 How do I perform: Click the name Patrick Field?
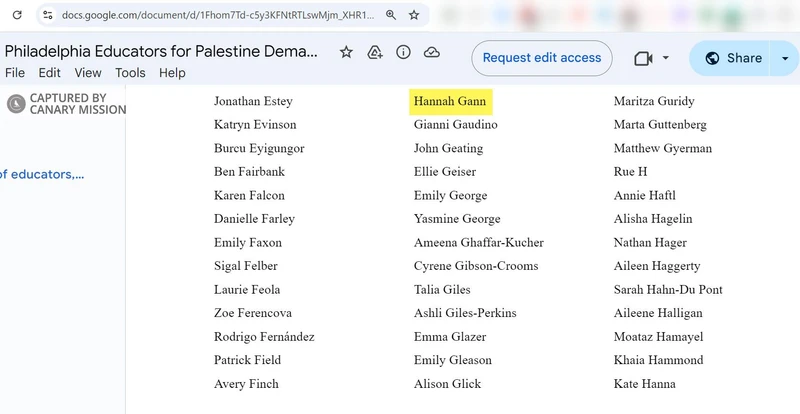click(x=247, y=360)
